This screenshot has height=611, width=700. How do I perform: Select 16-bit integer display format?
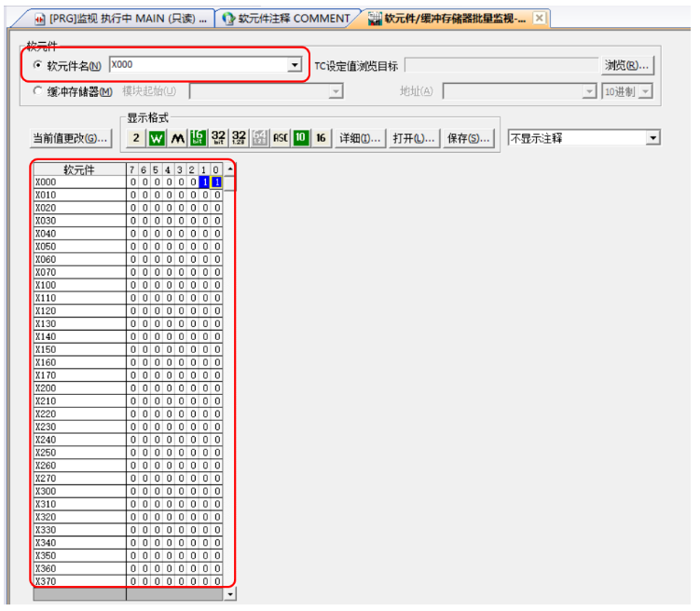coord(198,138)
